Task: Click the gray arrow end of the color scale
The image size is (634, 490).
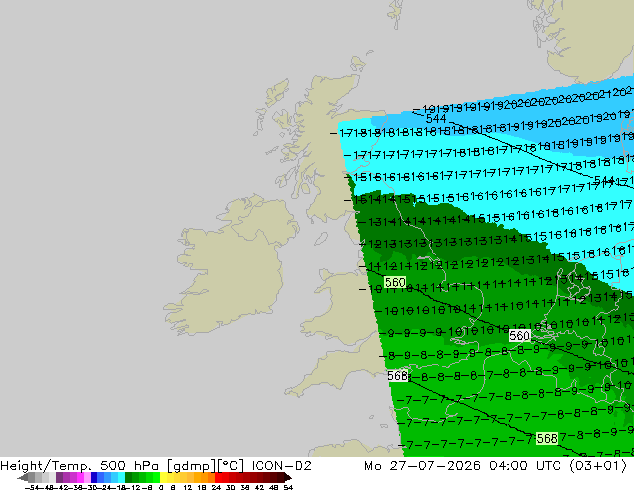Action: click(x=22, y=477)
